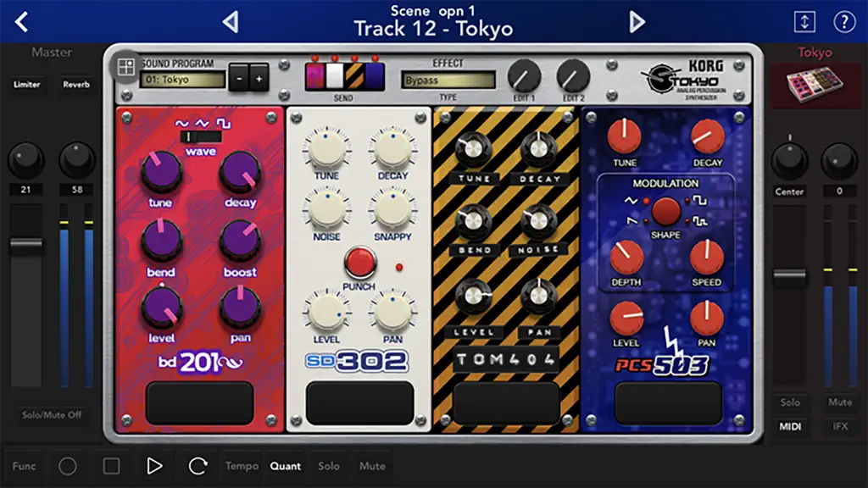Click the loop/rewind circular arrow icon
The width and height of the screenshot is (868, 488).
[198, 466]
